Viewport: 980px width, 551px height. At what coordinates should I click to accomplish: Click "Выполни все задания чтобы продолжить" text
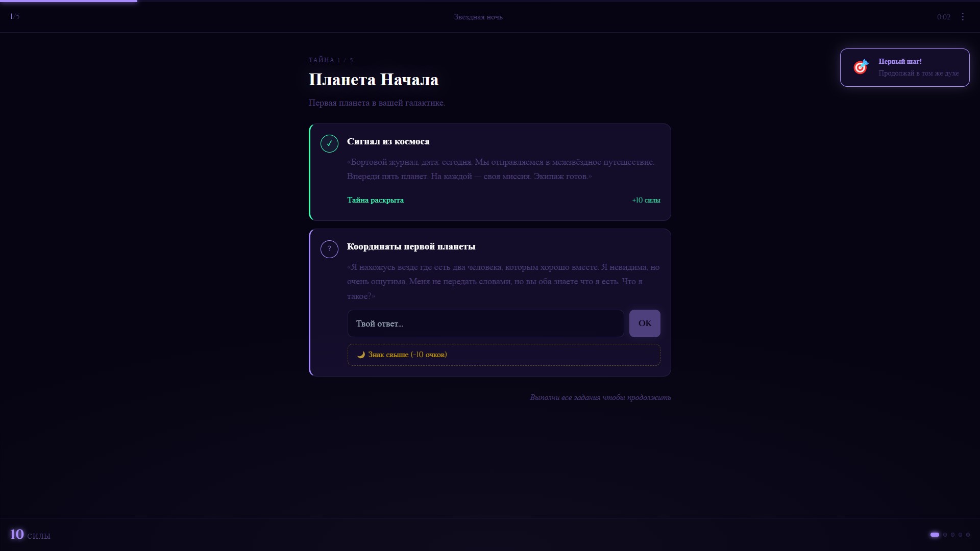600,397
